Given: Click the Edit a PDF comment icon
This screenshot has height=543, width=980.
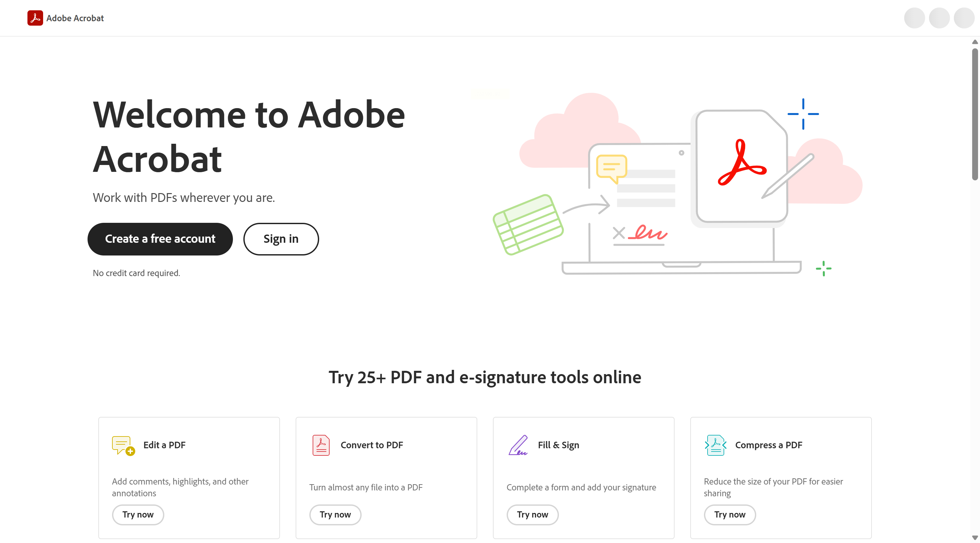Looking at the screenshot, I should pos(123,445).
